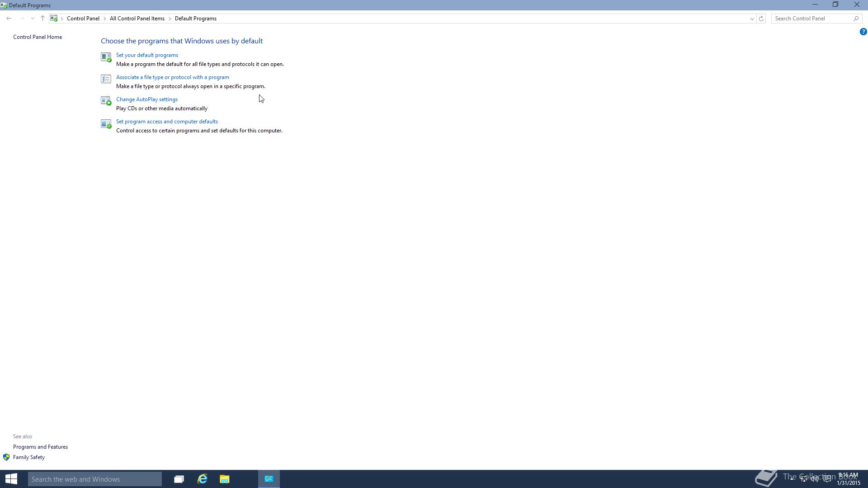Image resolution: width=868 pixels, height=488 pixels.
Task: Open Associate a file type or protocol link
Action: point(172,77)
